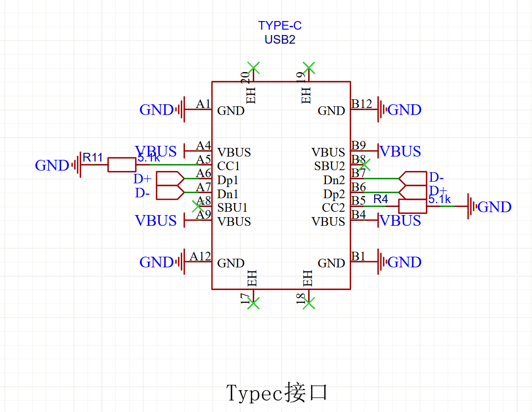The width and height of the screenshot is (532, 412).
Task: Click the VBUS power port at pin B4
Action: [399, 220]
